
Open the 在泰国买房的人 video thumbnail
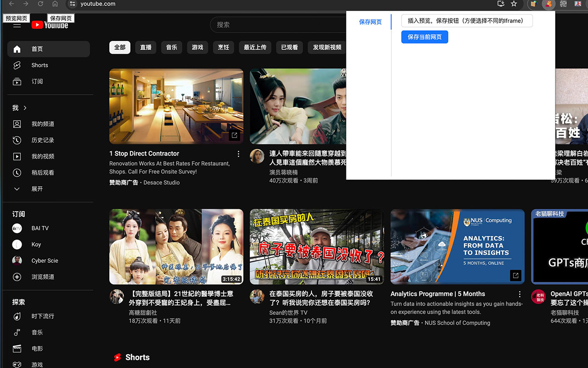click(316, 247)
